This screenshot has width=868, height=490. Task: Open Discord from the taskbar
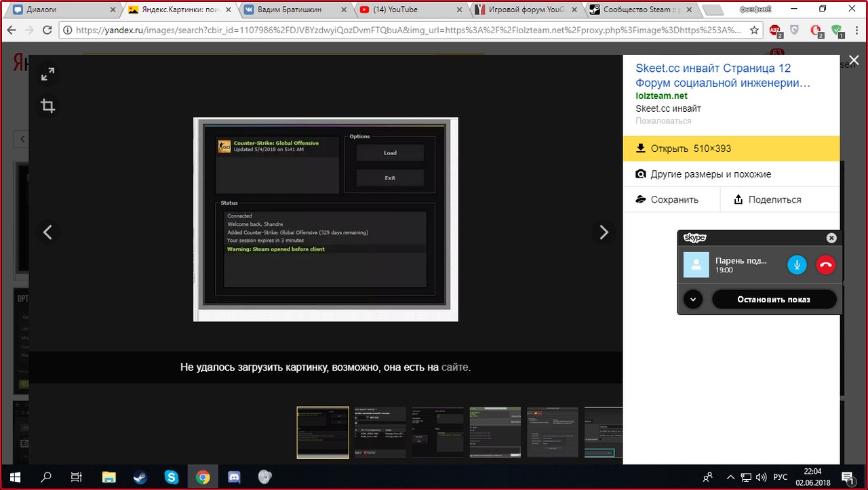tap(234, 477)
